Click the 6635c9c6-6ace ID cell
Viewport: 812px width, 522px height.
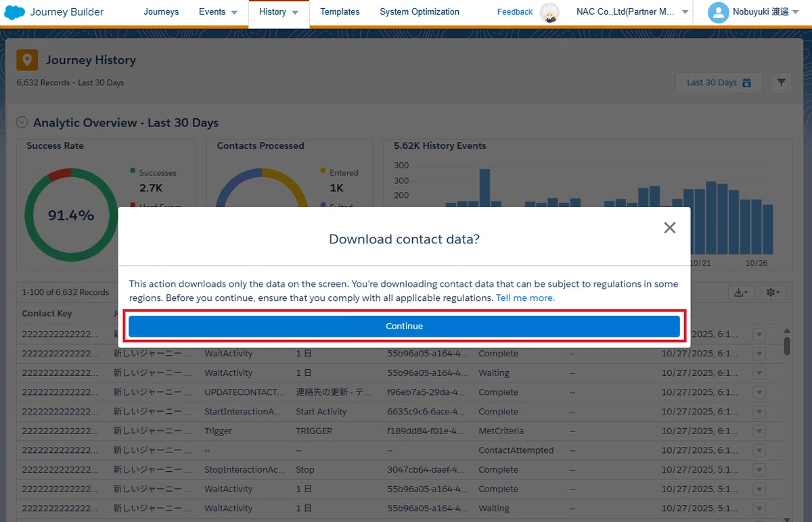(x=427, y=412)
